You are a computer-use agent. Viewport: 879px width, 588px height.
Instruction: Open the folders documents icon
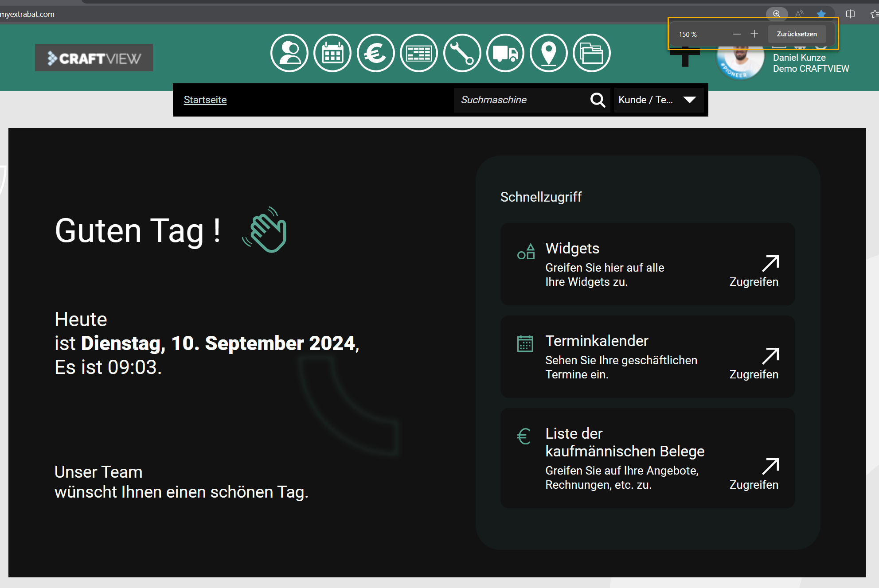[592, 53]
